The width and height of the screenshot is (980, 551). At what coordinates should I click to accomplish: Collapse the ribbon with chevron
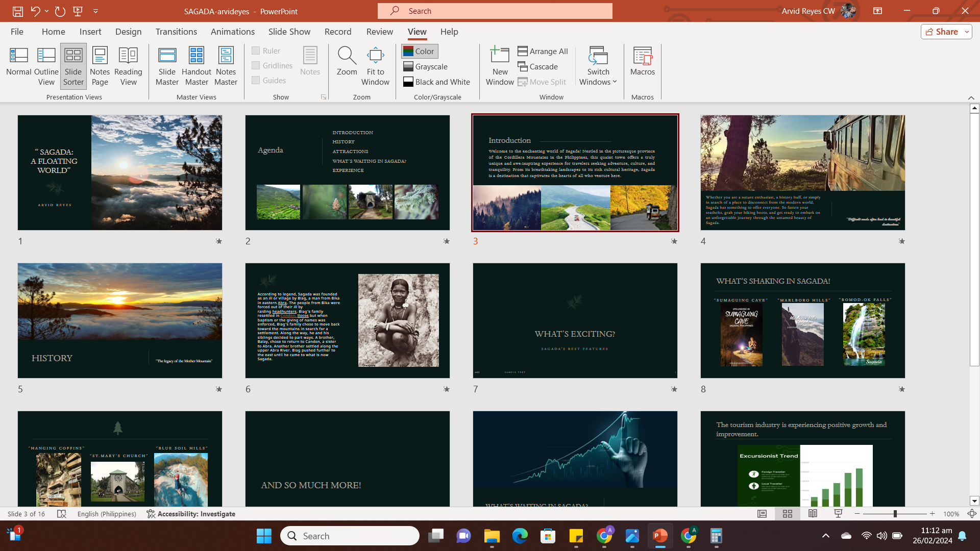click(x=971, y=97)
